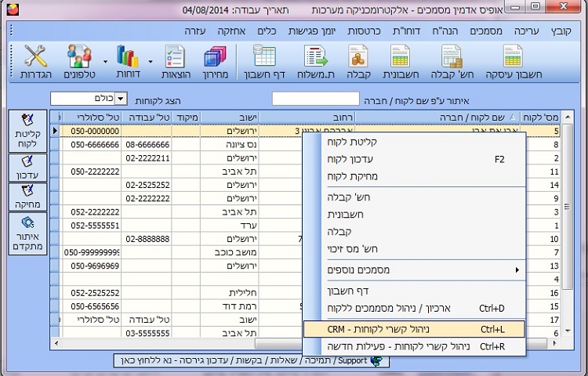Viewport: 588px width, 376px height.
Task: Click the cell מושב כוכב
Action: tap(230, 252)
